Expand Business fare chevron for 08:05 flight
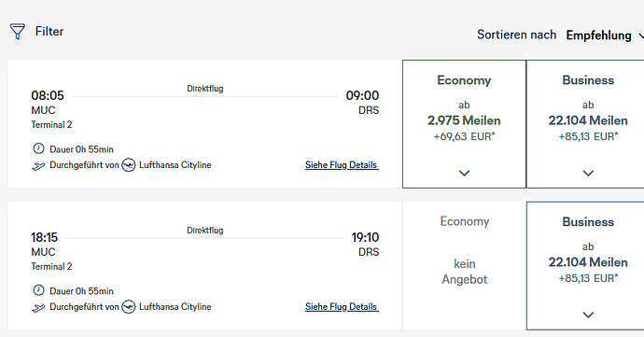This screenshot has width=644, height=337. coord(588,173)
